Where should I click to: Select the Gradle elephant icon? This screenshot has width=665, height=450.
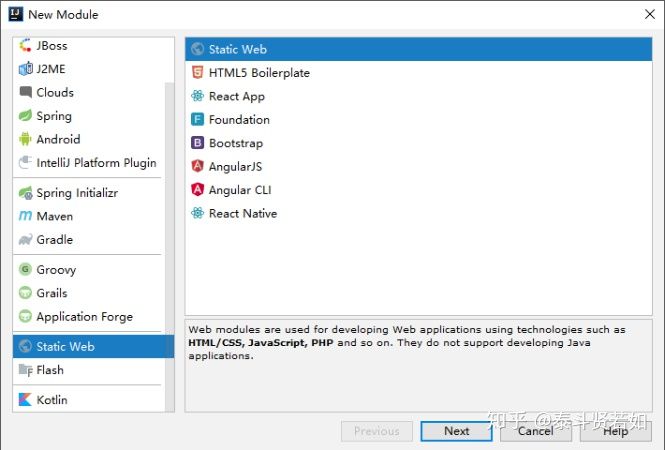tap(26, 240)
